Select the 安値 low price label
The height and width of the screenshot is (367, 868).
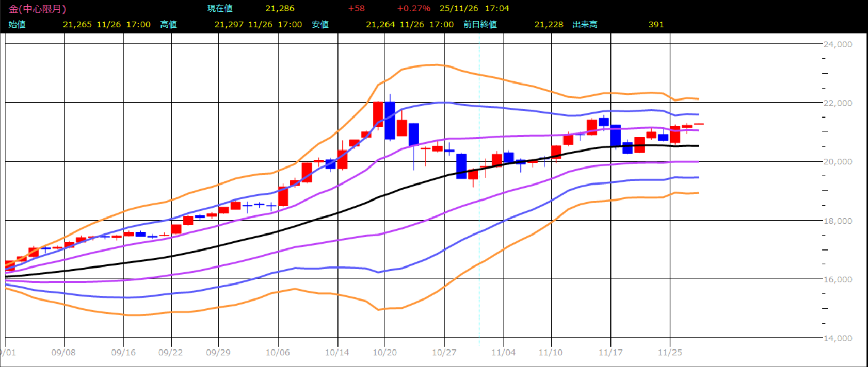320,24
